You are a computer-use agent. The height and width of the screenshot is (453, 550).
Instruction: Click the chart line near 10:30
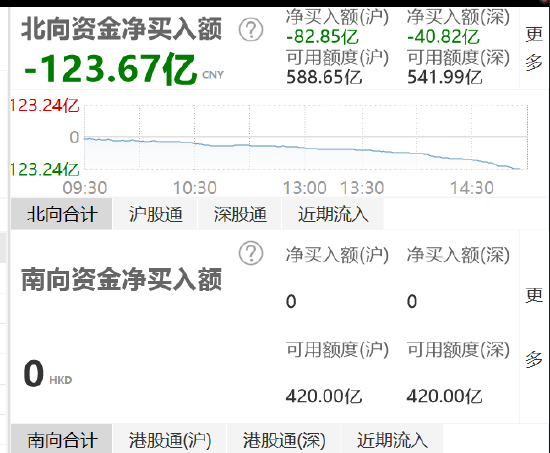tap(195, 143)
